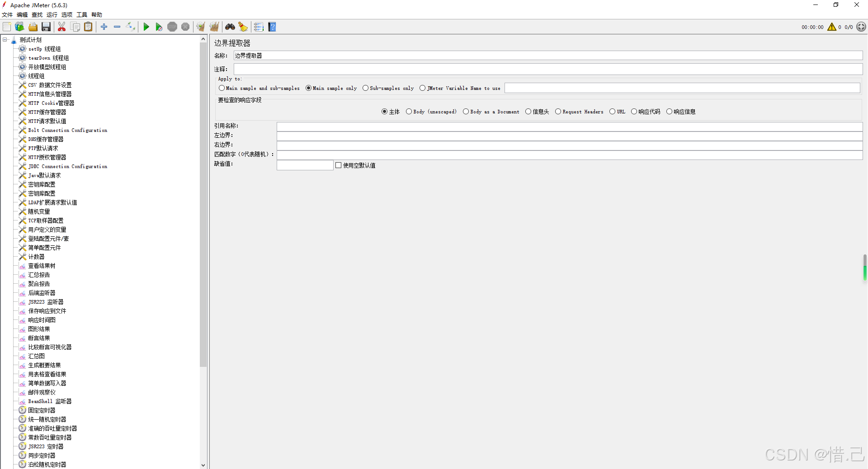868x469 pixels.
Task: Create a new test plan via toolbar
Action: 7,27
